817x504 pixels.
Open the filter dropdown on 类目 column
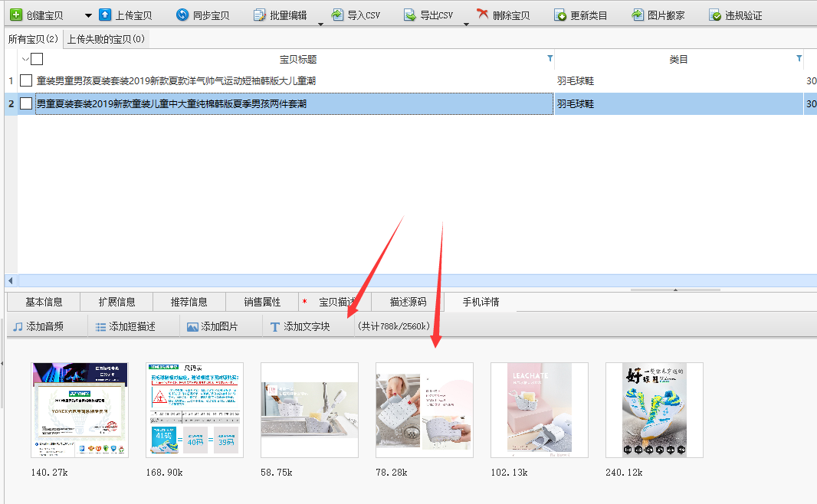[x=799, y=59]
